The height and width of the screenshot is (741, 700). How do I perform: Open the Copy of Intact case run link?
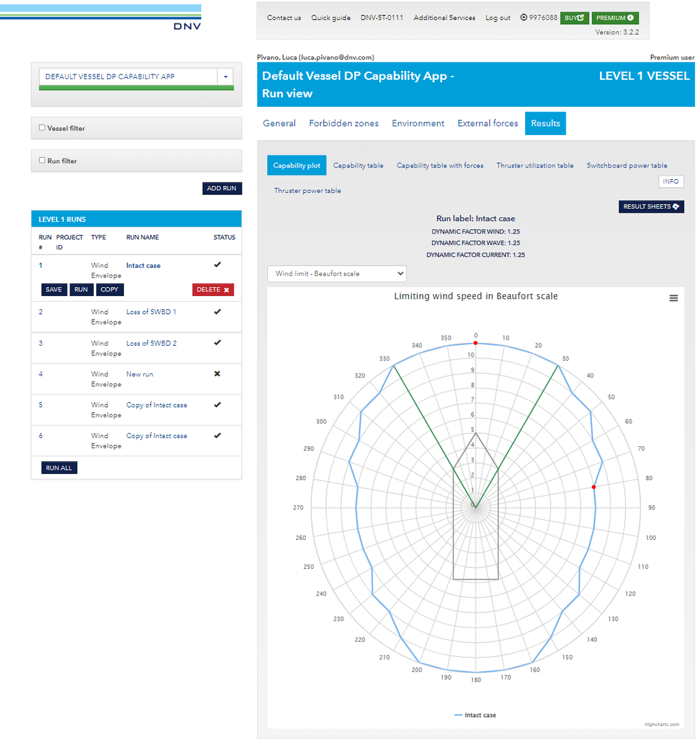click(156, 404)
